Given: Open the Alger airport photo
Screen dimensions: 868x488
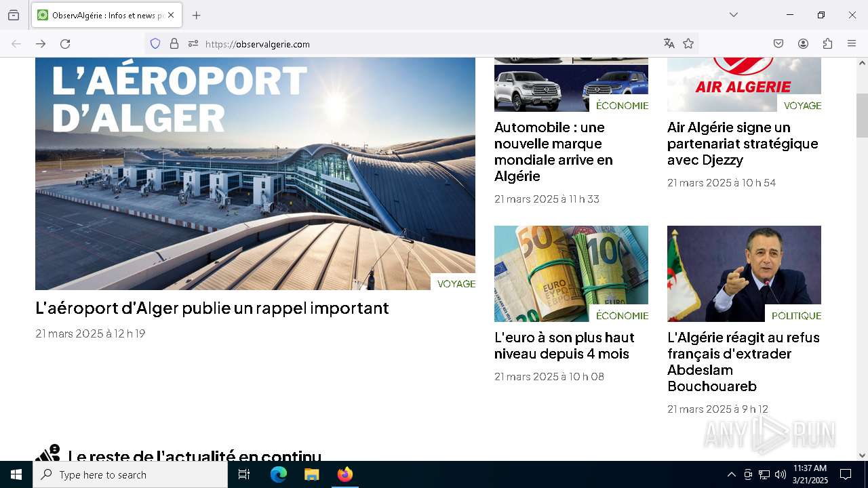Looking at the screenshot, I should tap(255, 174).
